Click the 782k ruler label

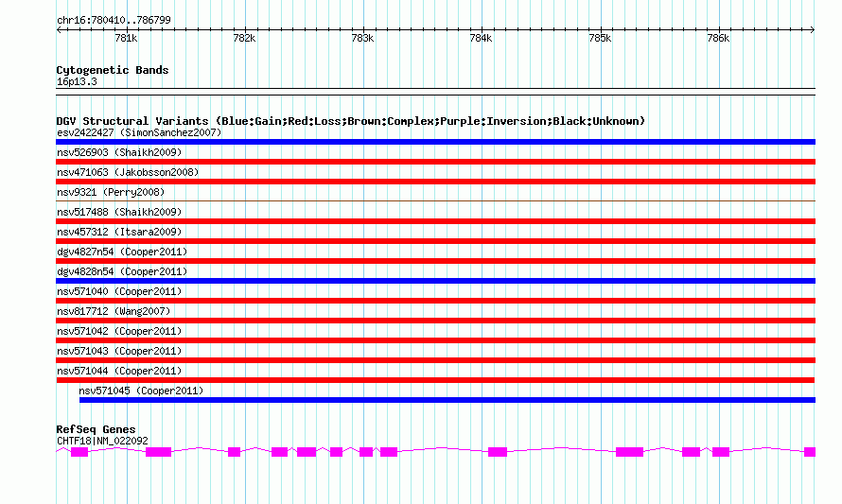click(x=244, y=38)
